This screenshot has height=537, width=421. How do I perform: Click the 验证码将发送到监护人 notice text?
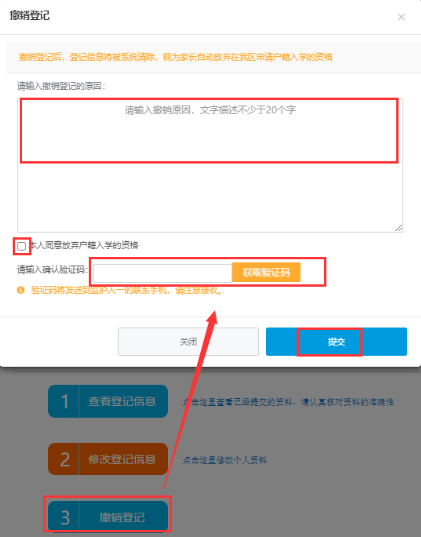pos(127,290)
